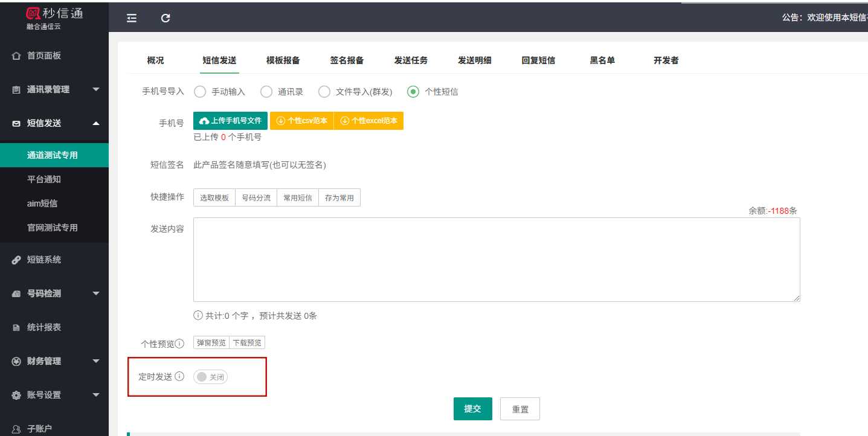Viewport: 868px width, 436px height.
Task: Select the 统计报表 report icon
Action: [x=16, y=327]
